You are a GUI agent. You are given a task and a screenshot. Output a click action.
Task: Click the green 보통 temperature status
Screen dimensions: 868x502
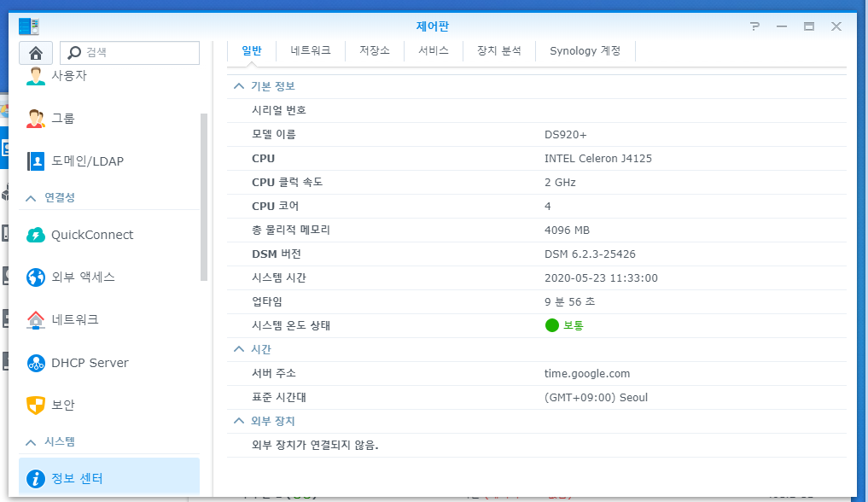(x=565, y=325)
